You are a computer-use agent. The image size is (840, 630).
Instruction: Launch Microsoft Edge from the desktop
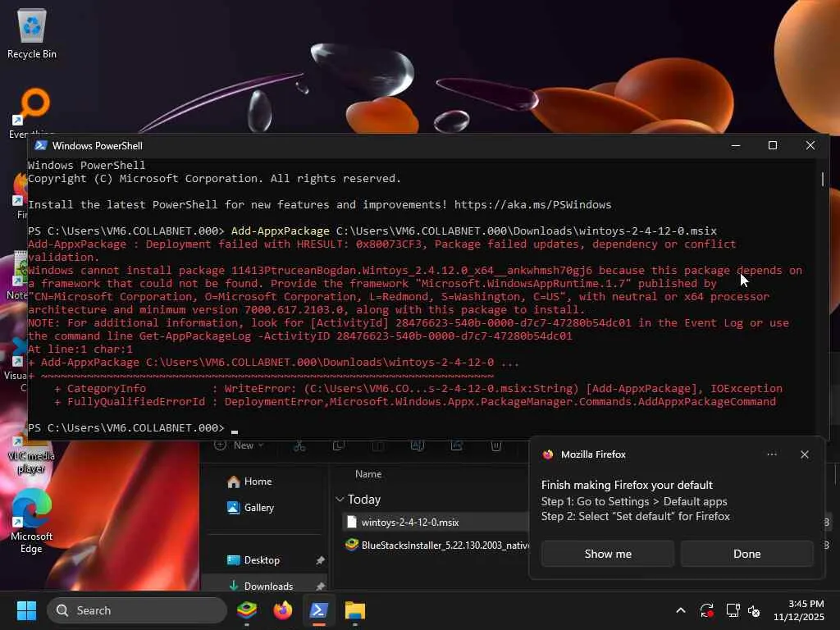(31, 521)
